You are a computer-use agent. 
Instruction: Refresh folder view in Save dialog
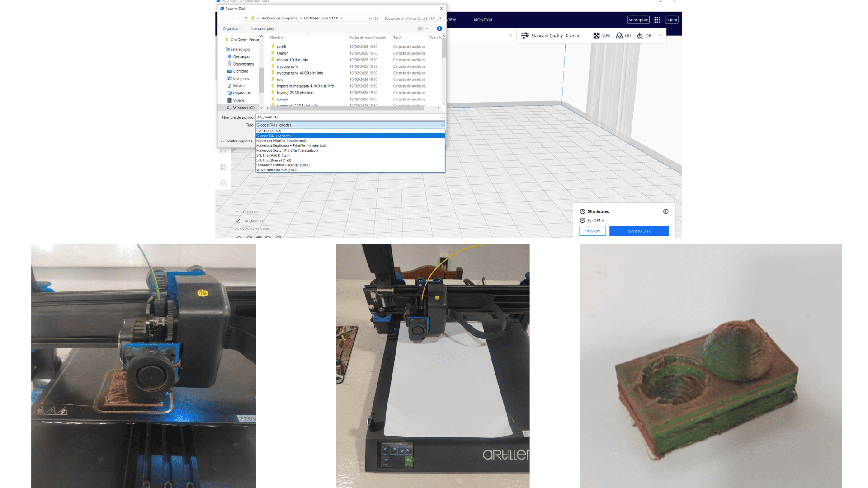[376, 19]
